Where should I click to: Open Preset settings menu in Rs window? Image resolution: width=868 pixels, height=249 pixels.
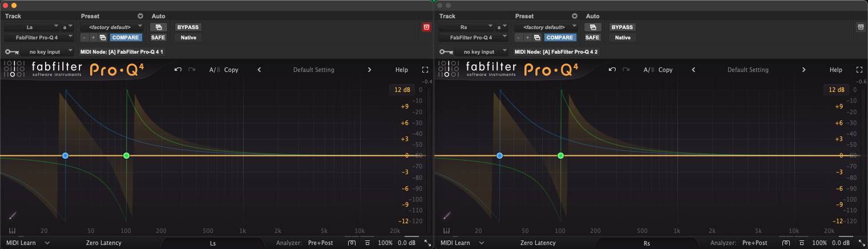[575, 17]
